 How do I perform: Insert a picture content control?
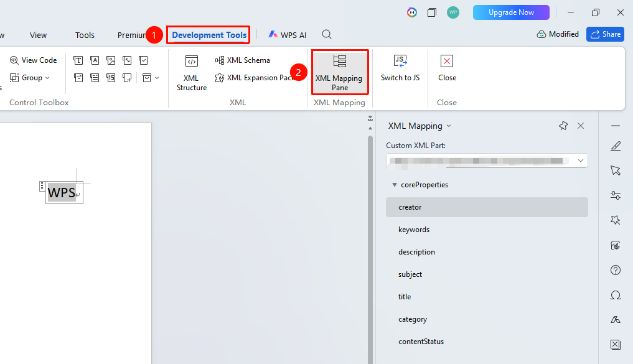(x=111, y=60)
